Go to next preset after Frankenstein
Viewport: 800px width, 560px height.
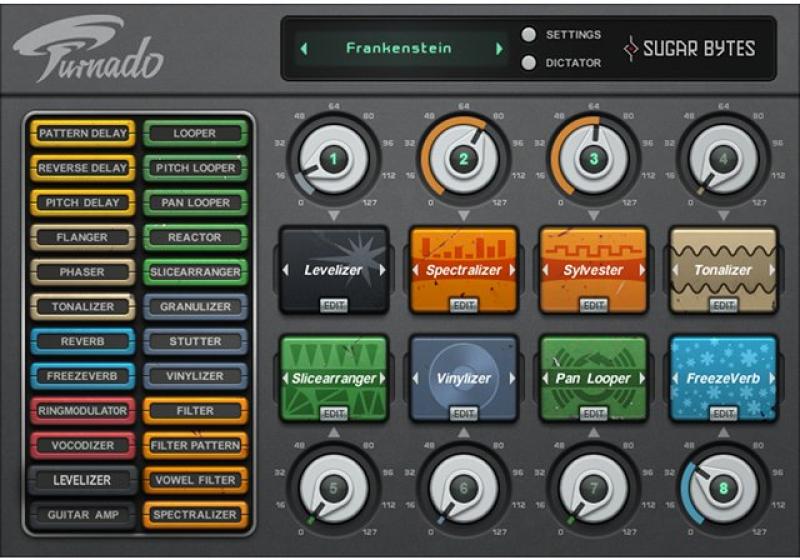coord(499,48)
